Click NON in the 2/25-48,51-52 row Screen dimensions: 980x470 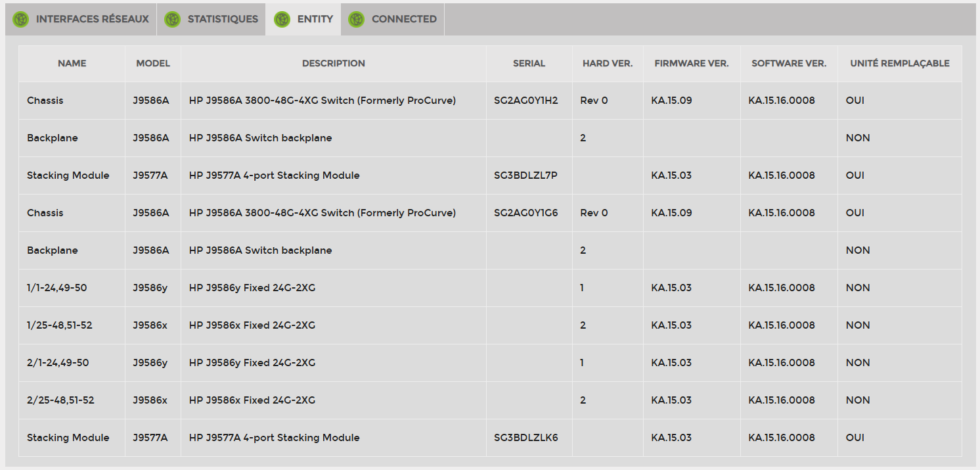[x=858, y=400]
